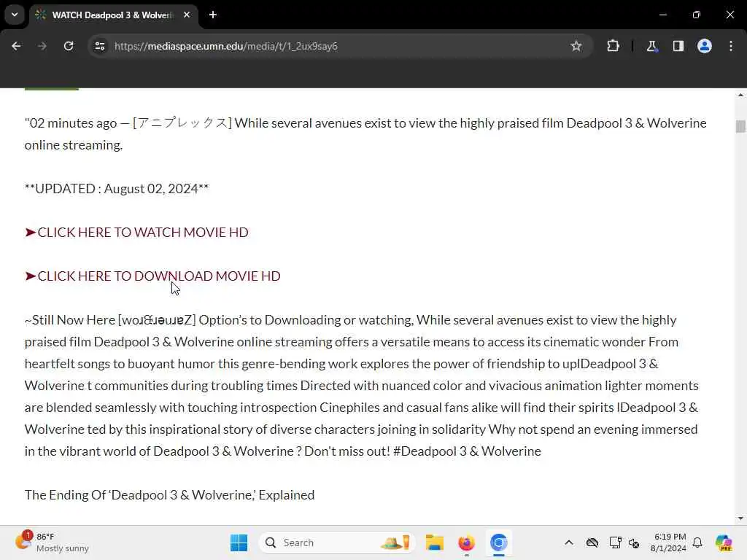Click the cloud sync tray icon
Image resolution: width=747 pixels, height=560 pixels.
(592, 542)
